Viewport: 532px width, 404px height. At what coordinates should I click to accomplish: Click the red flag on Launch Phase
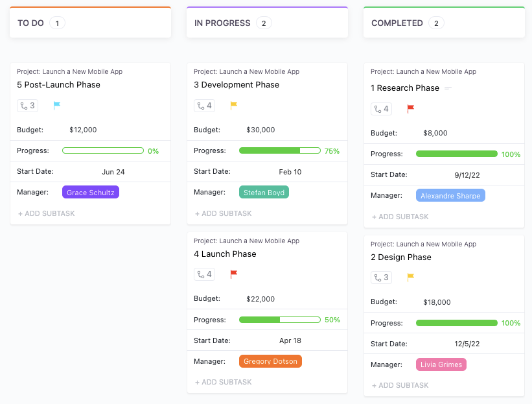point(234,274)
